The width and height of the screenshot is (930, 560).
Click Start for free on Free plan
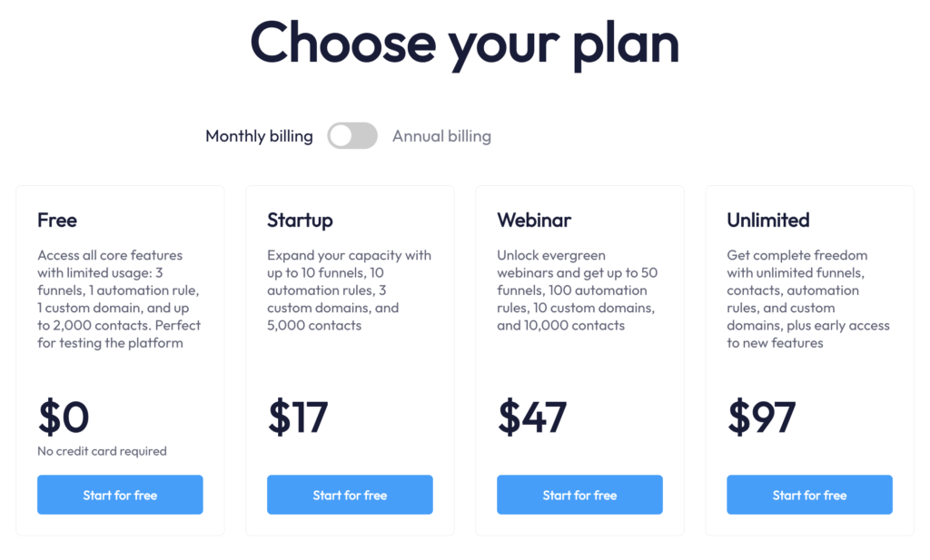120,495
